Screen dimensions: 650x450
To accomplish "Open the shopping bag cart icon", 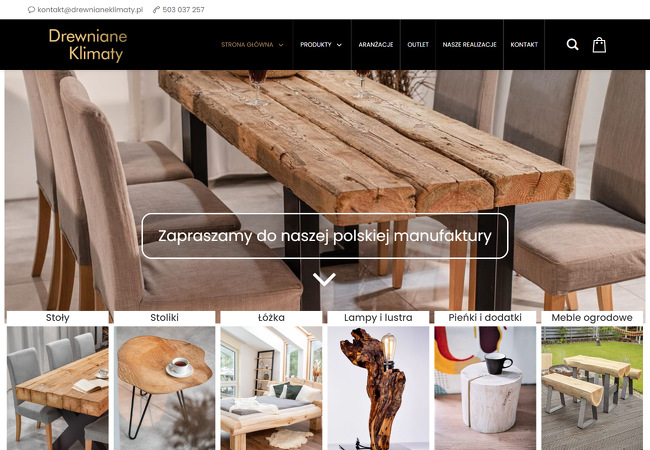I will click(599, 45).
